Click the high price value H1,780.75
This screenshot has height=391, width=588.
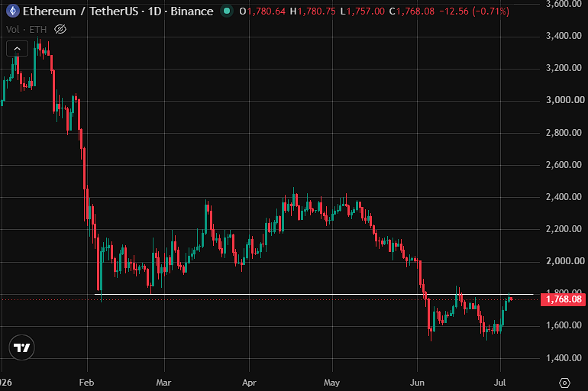coord(313,11)
